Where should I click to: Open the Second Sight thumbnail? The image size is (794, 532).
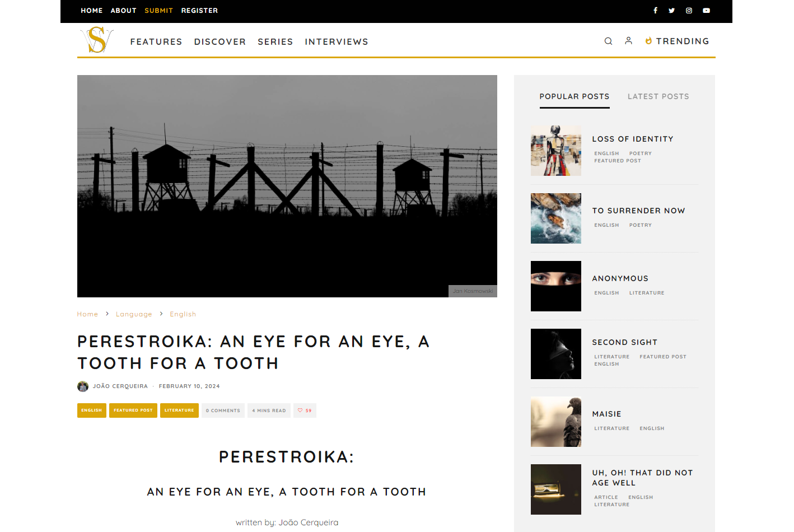tap(556, 354)
